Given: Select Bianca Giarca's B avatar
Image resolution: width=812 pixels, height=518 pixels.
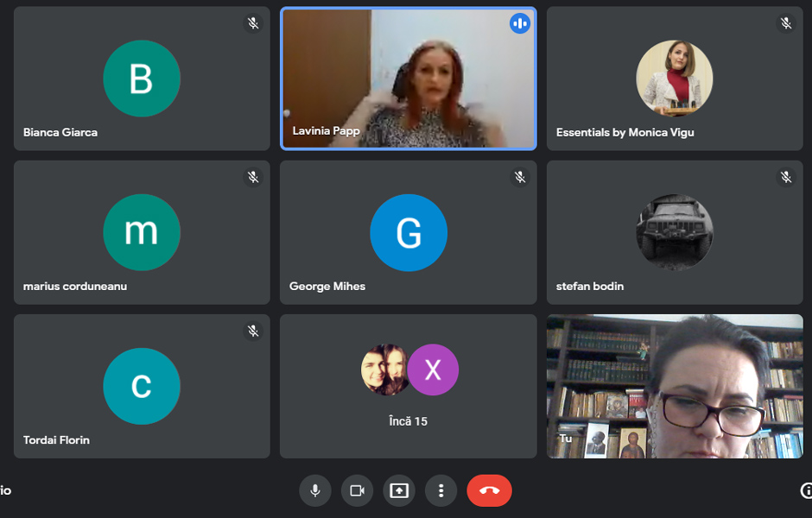Looking at the screenshot, I should coord(142,79).
